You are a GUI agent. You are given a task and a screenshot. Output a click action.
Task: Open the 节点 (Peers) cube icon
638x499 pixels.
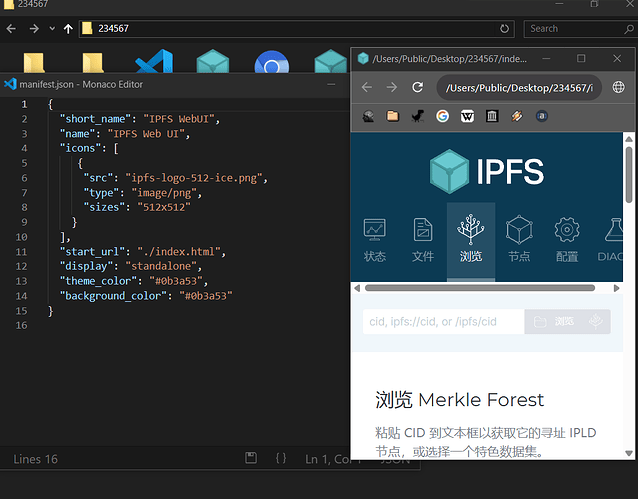point(519,230)
